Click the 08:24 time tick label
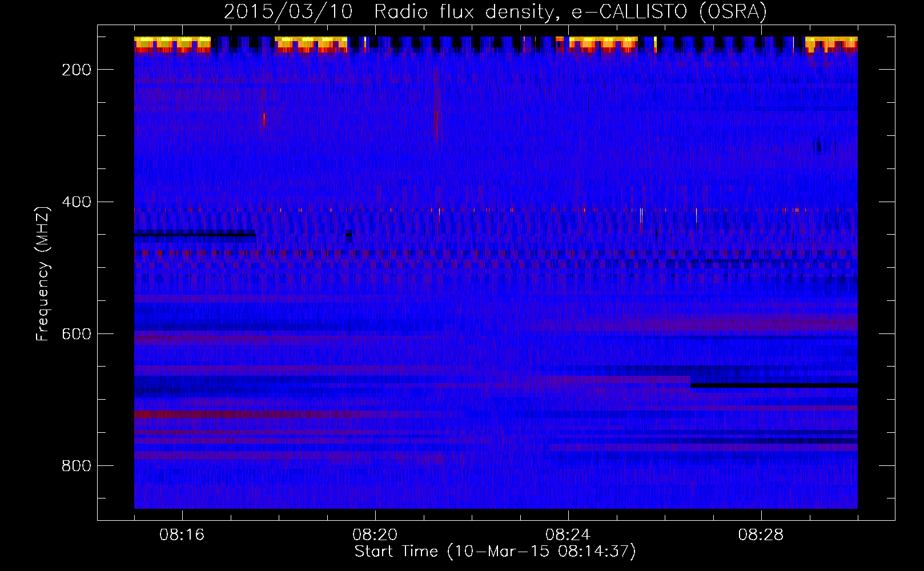 (x=568, y=535)
